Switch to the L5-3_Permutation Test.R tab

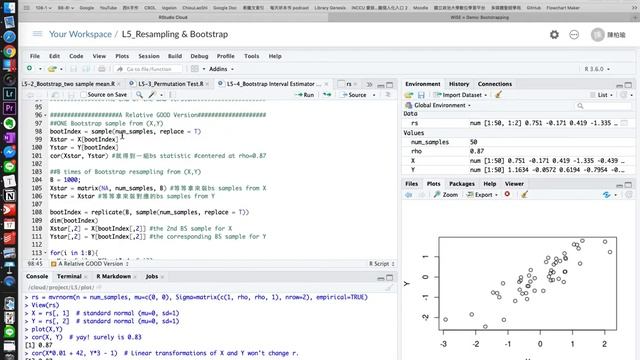[171, 84]
